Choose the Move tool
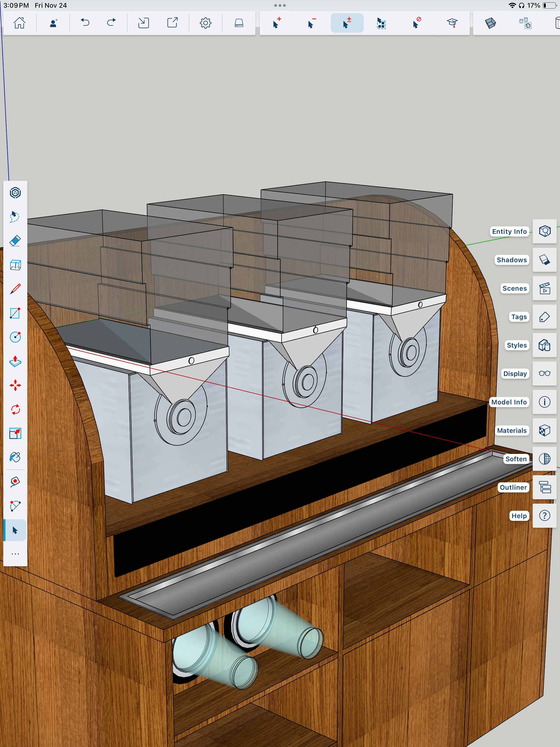Viewport: 560px width, 747px height. coord(15,385)
